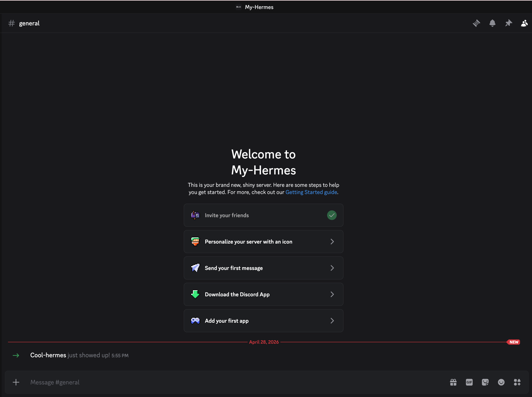Click the game controller icon on Add app card
This screenshot has width=532, height=397.
(x=195, y=321)
